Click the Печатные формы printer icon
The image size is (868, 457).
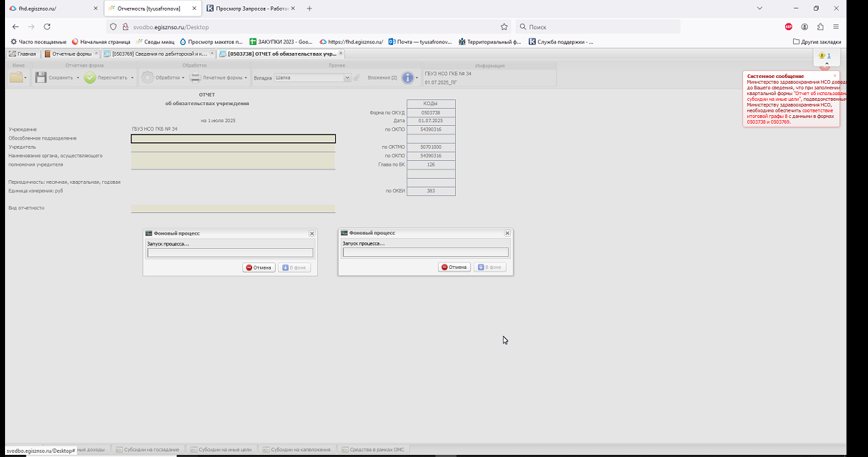[195, 77]
